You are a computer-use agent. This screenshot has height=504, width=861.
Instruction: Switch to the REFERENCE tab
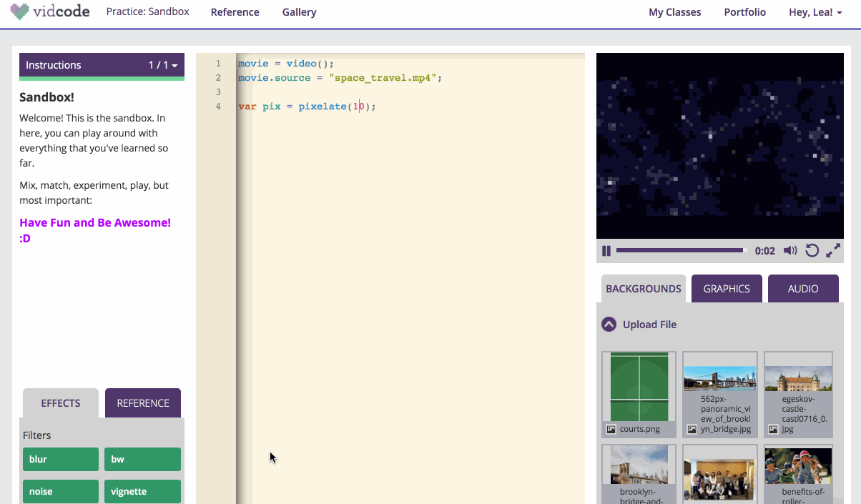click(x=143, y=403)
